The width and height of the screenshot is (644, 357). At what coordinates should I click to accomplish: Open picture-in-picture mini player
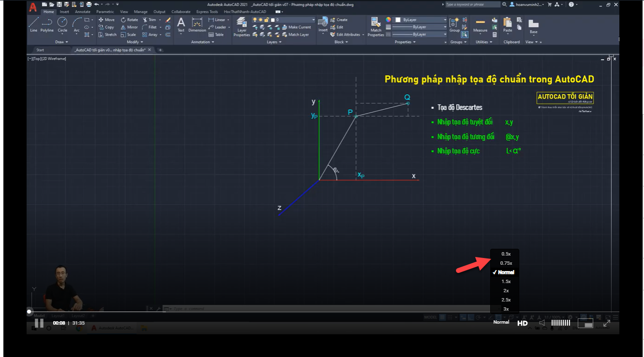click(x=585, y=323)
